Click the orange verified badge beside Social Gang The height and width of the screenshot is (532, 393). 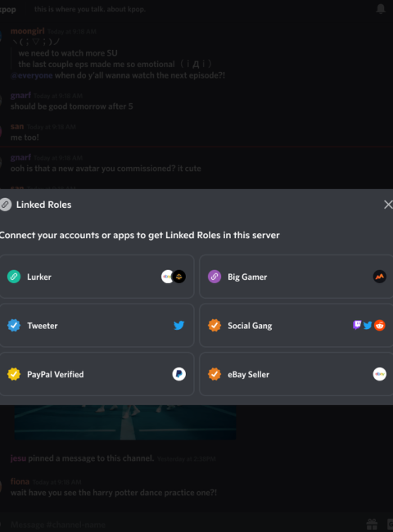click(215, 326)
